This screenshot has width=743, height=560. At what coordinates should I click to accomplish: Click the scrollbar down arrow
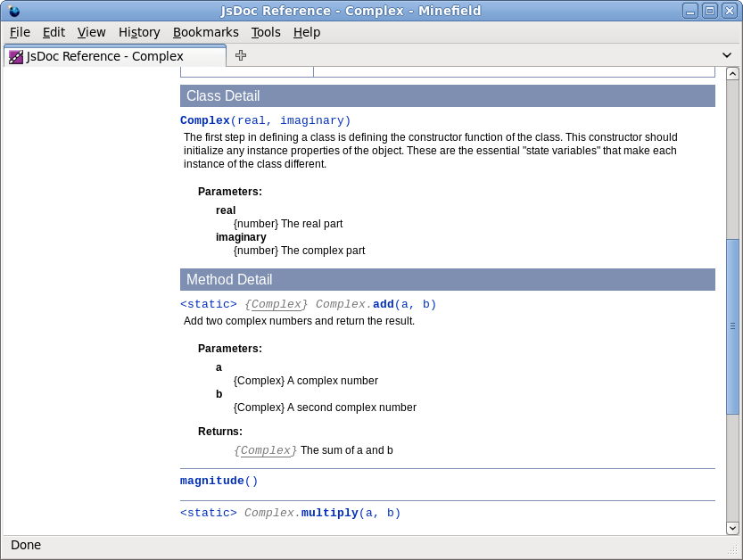(x=732, y=528)
